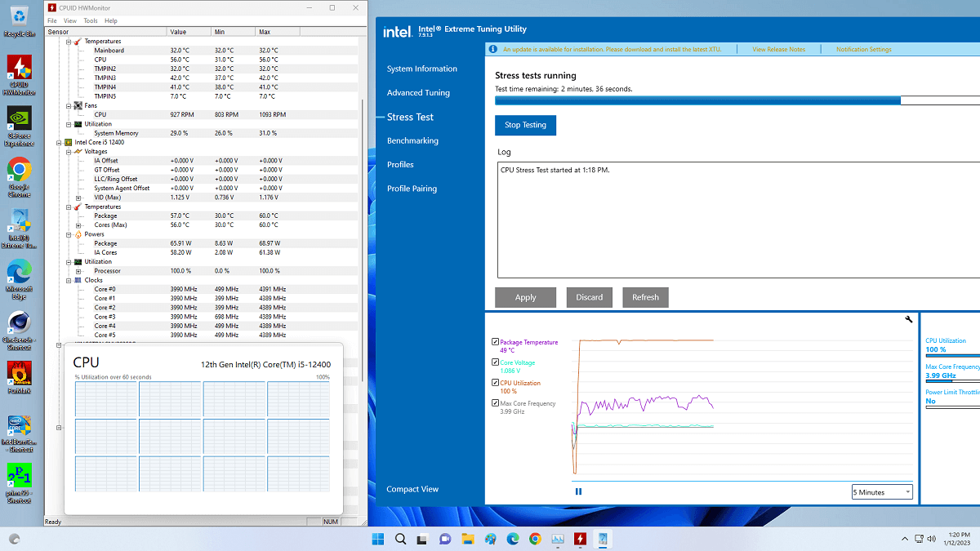Open Task View in the taskbar
This screenshot has width=980, height=551.
pos(423,539)
